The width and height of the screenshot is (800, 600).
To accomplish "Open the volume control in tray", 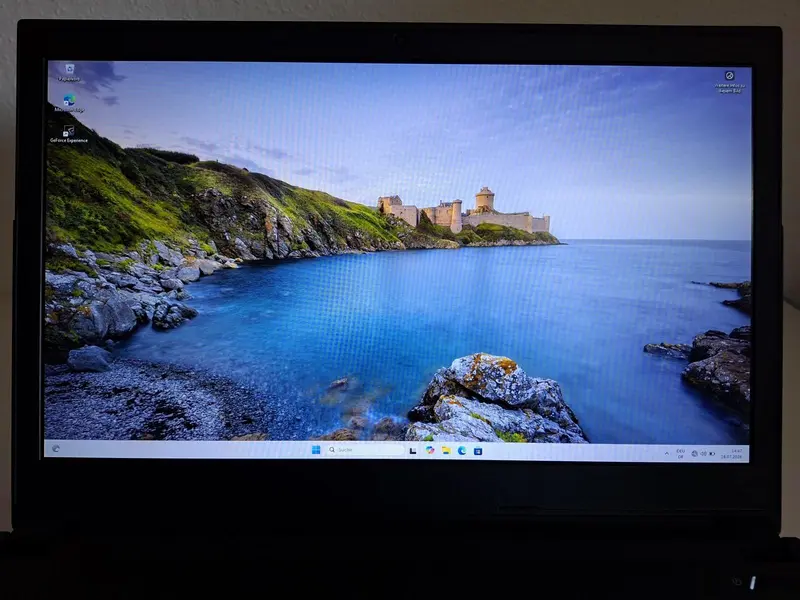I will pos(703,454).
